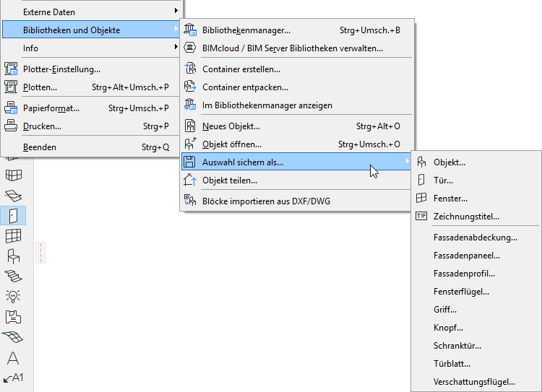The image size is (542, 392).
Task: Choose Container entpacken entry
Action: [297, 87]
